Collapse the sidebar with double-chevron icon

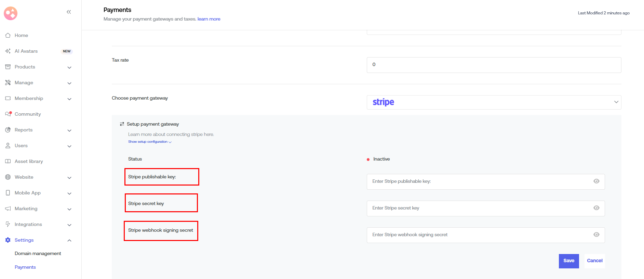click(x=69, y=12)
